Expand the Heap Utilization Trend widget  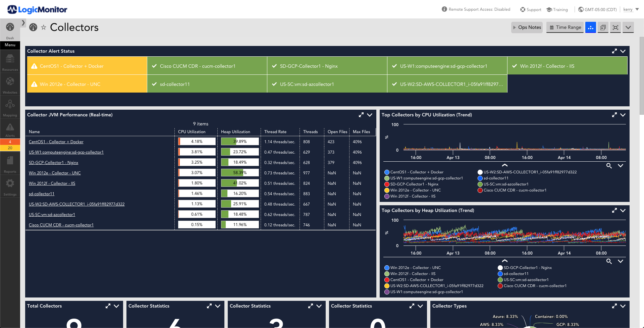coord(614,210)
